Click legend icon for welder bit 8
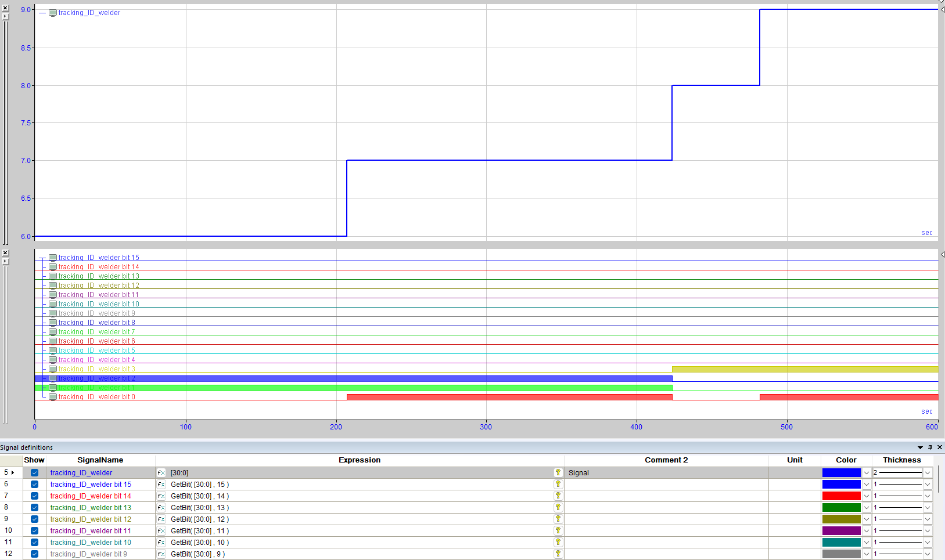945x560 pixels. tap(53, 323)
